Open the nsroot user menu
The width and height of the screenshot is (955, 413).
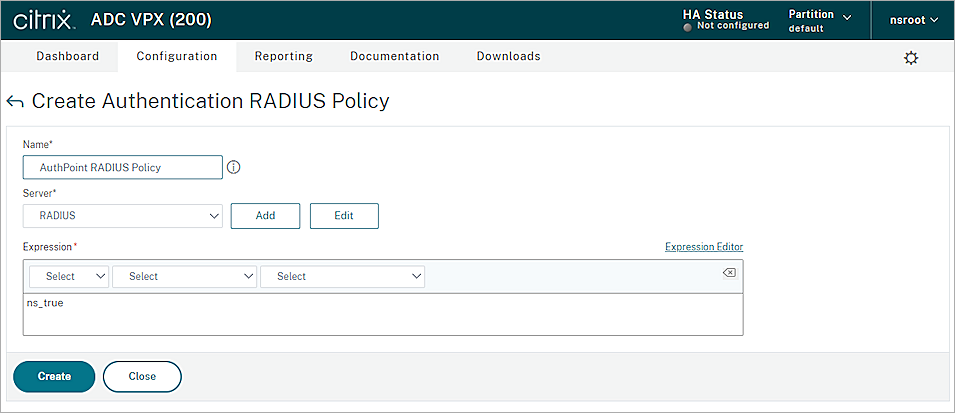click(914, 20)
